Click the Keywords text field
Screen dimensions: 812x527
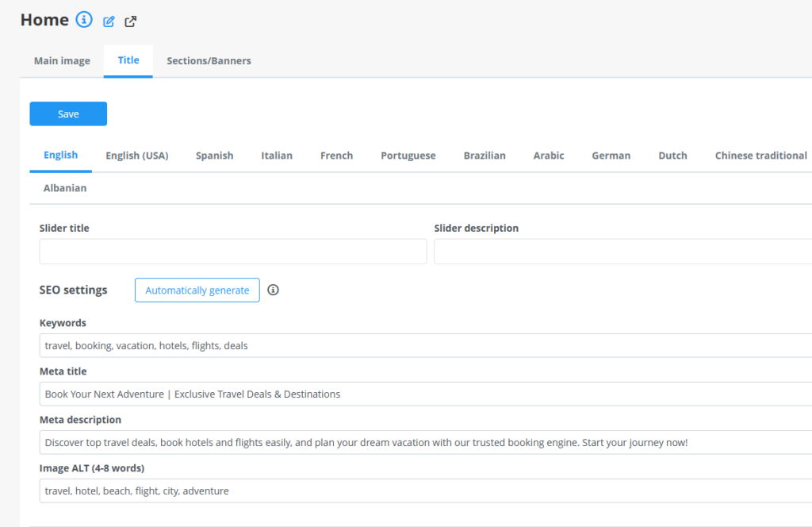(425, 346)
